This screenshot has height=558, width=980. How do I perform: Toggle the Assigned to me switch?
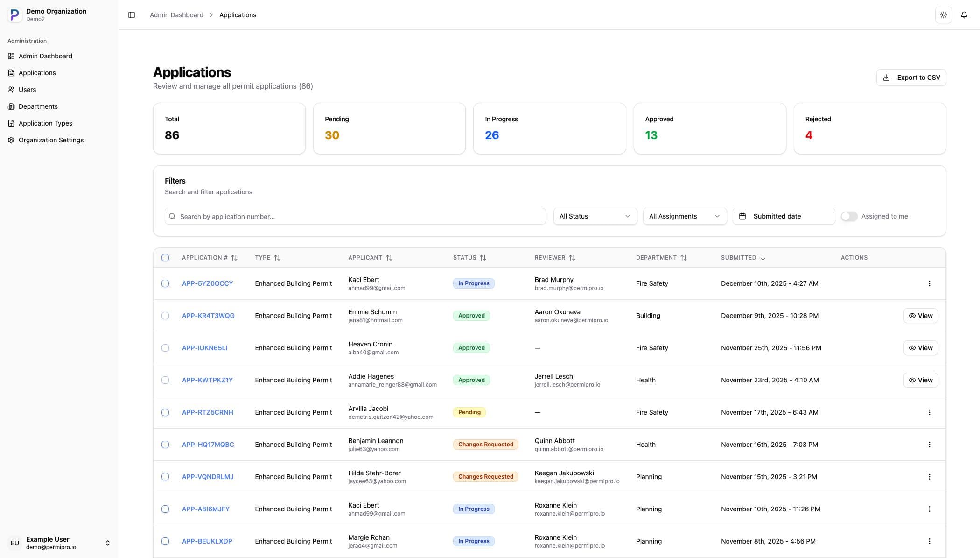[849, 216]
